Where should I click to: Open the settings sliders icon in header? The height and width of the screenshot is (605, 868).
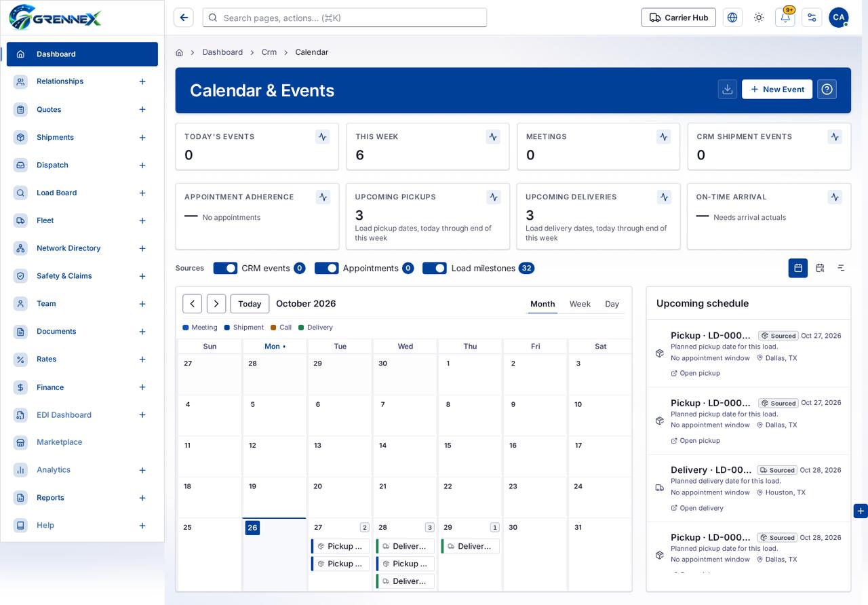(x=812, y=18)
